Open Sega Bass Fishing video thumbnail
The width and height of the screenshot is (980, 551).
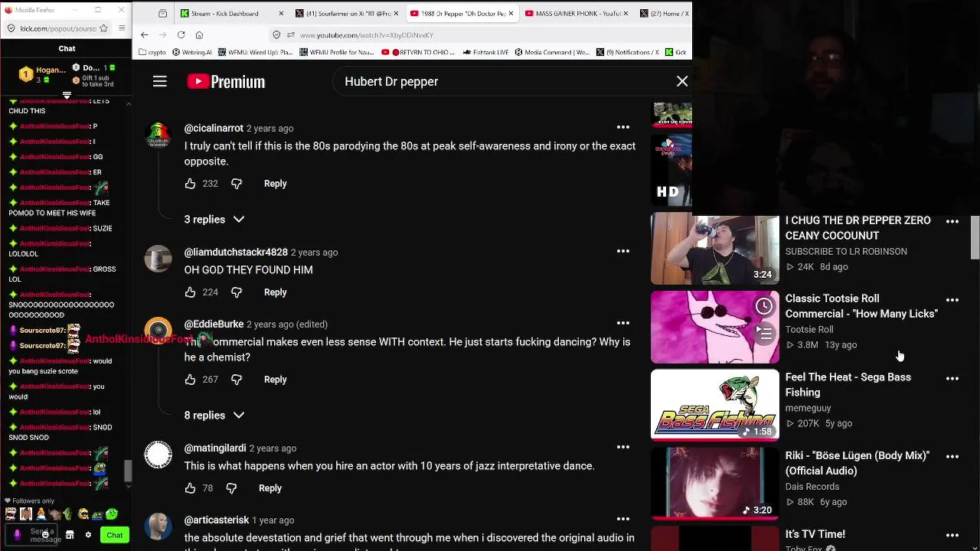tap(715, 406)
